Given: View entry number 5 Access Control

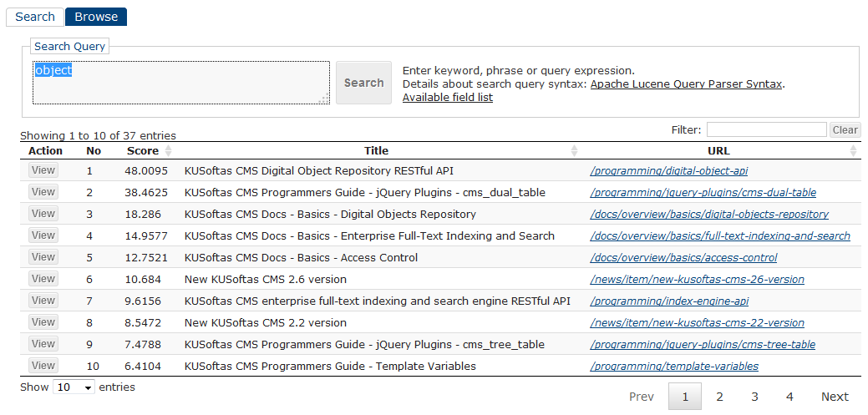Looking at the screenshot, I should [x=43, y=256].
